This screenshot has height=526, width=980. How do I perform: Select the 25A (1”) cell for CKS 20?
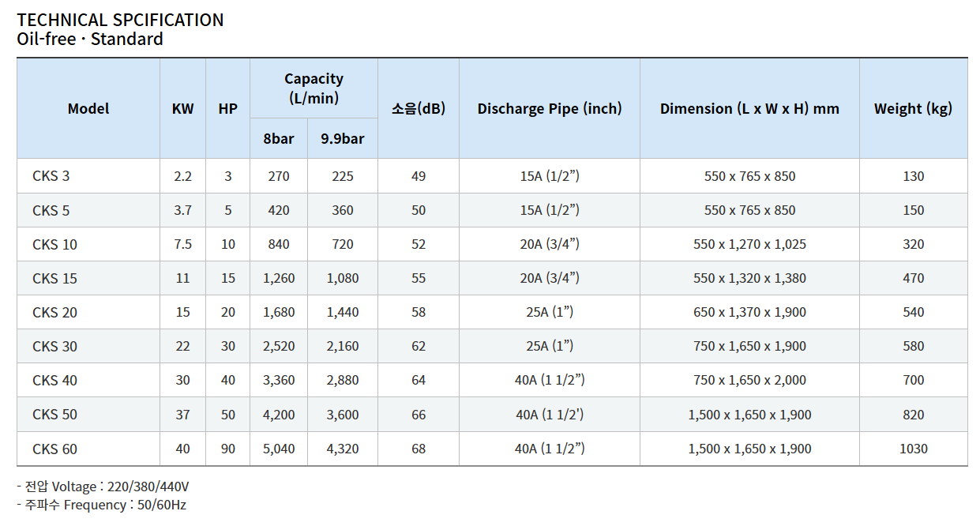click(x=550, y=312)
